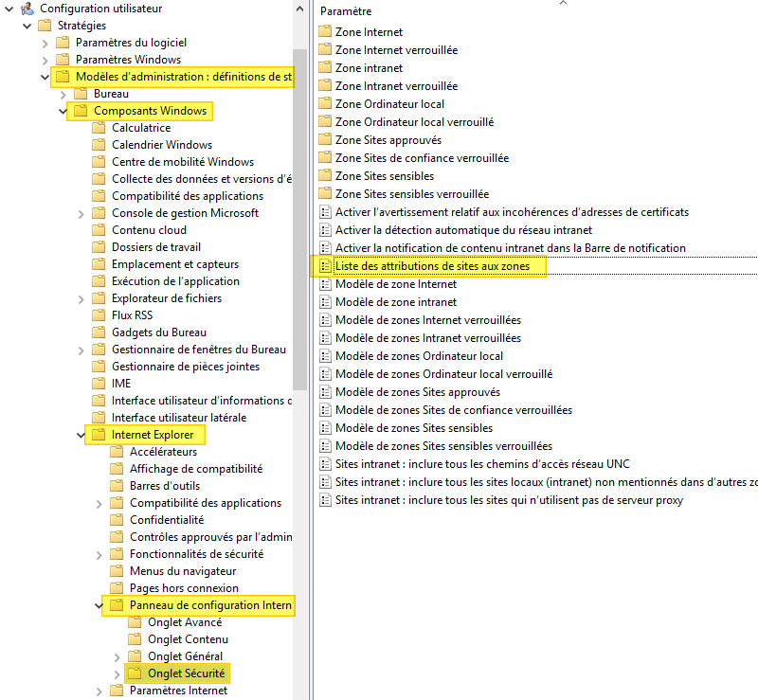
Task: Expand Paramètres du logiciel node
Action: pos(45,44)
